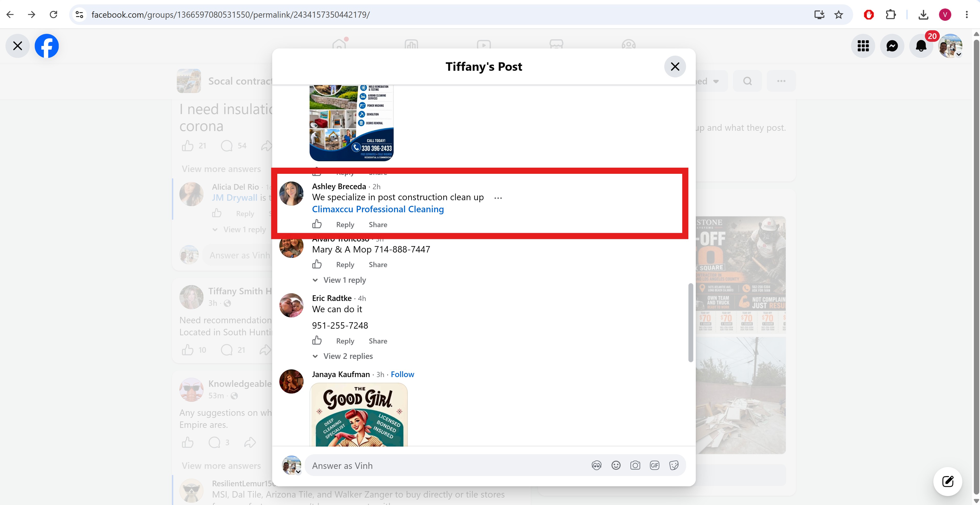Screen dimensions: 980x505
Task: Search the group with the magnifier icon
Action: point(747,81)
